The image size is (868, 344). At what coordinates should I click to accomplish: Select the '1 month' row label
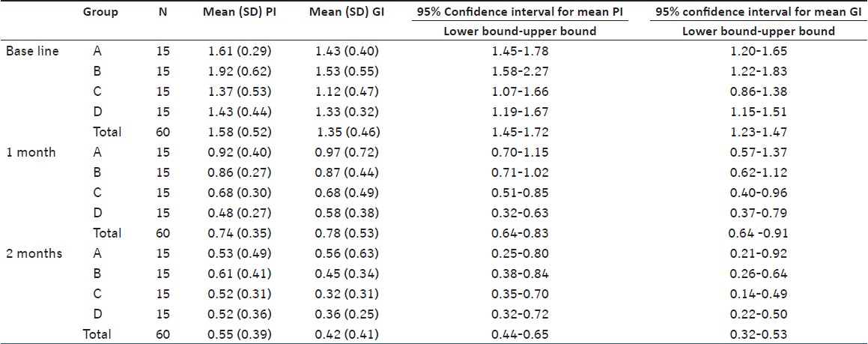coord(30,152)
